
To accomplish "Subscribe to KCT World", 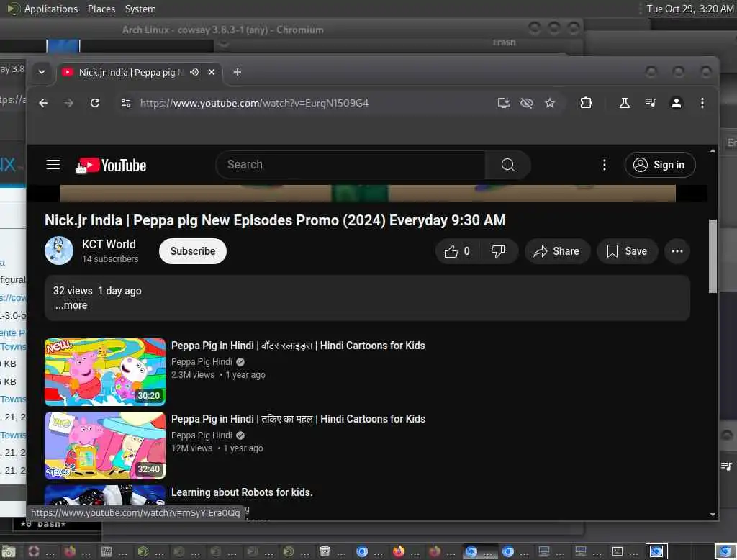I will (193, 251).
